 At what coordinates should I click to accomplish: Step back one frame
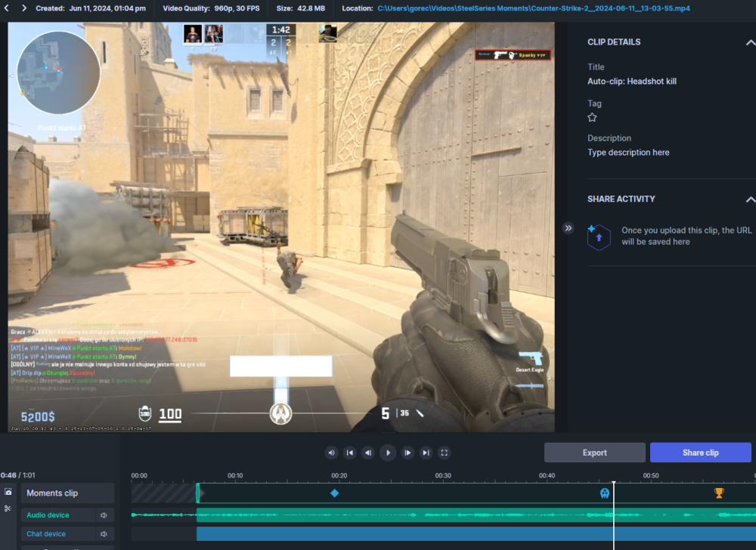tap(368, 453)
